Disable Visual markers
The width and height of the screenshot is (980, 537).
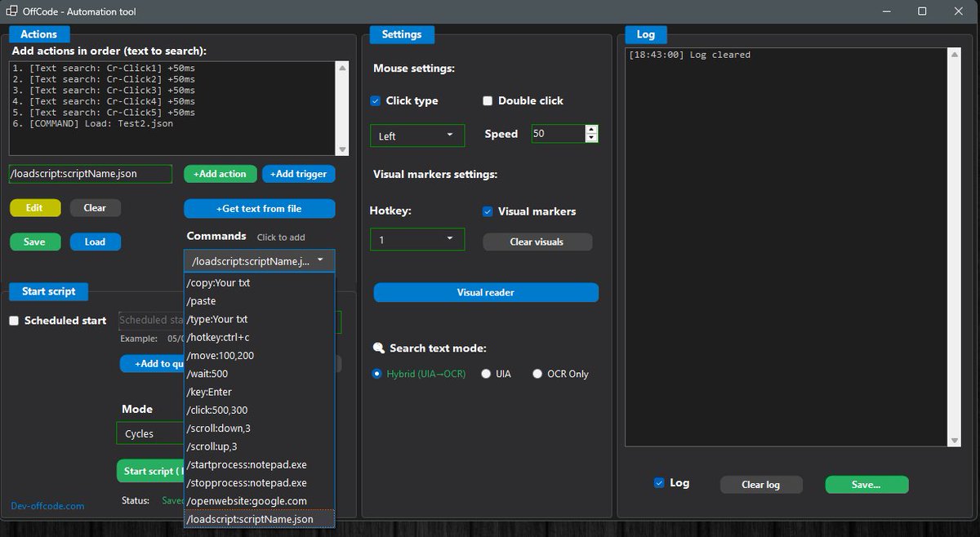(487, 211)
